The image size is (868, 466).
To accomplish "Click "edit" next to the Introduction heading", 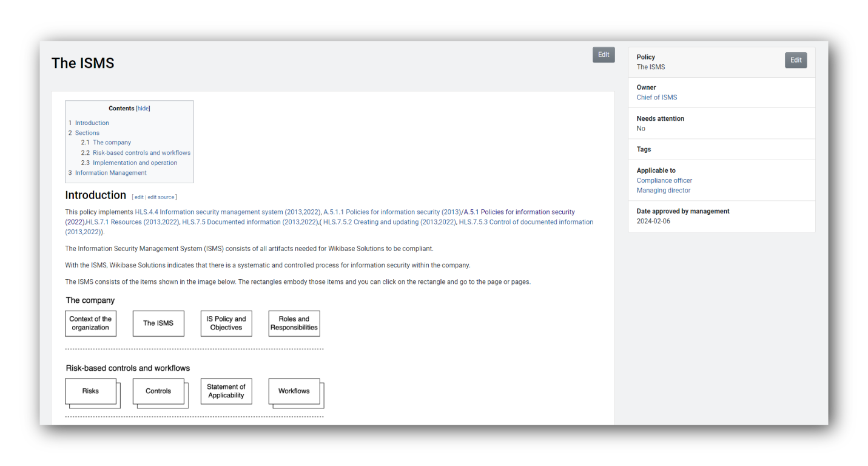I will point(138,197).
